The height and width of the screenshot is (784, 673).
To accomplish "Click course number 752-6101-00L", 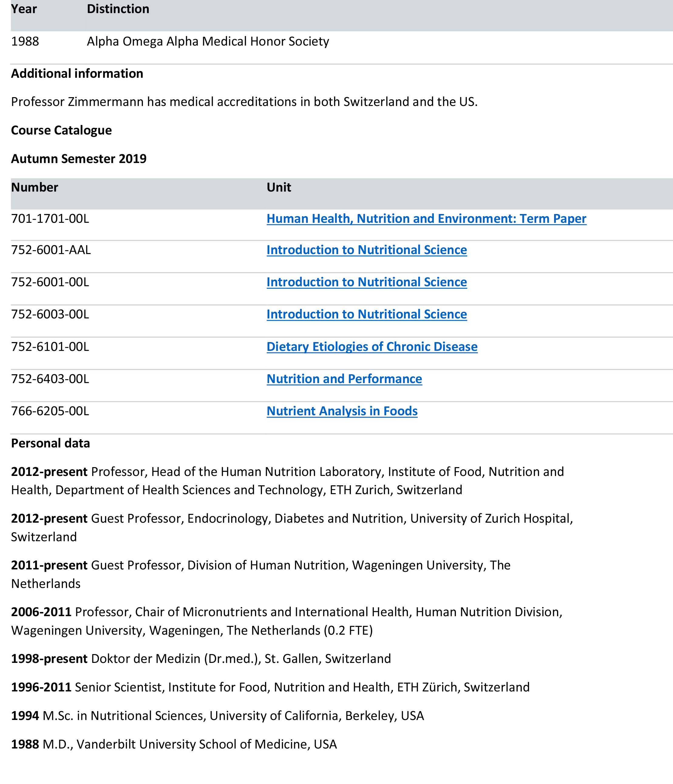I will 50,347.
